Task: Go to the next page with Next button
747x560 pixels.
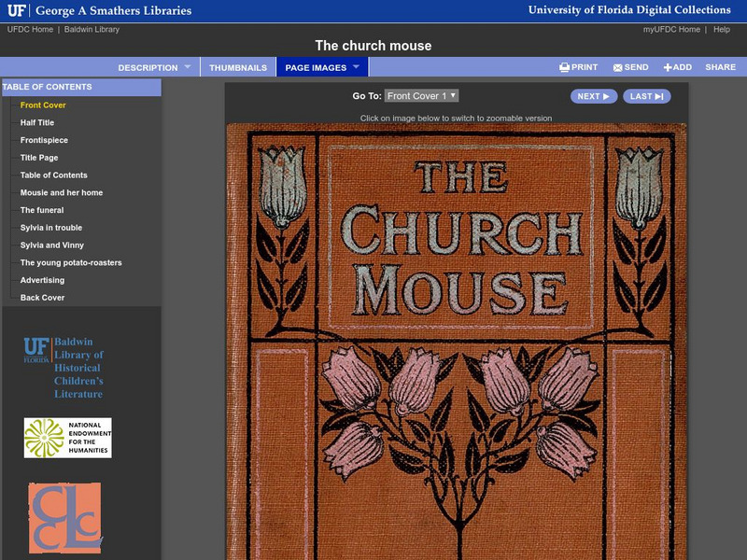Action: pyautogui.click(x=593, y=96)
